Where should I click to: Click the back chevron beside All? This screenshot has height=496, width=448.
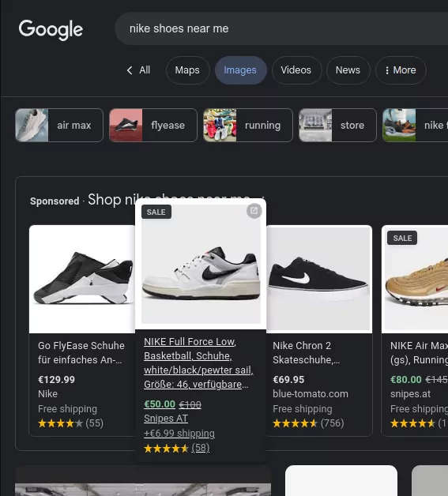coord(130,70)
